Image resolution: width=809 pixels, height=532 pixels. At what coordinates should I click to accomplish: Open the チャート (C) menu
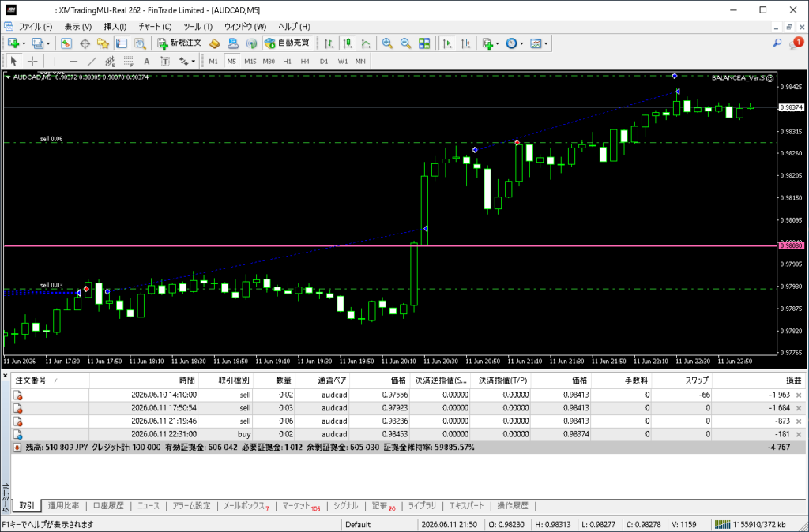[155, 27]
